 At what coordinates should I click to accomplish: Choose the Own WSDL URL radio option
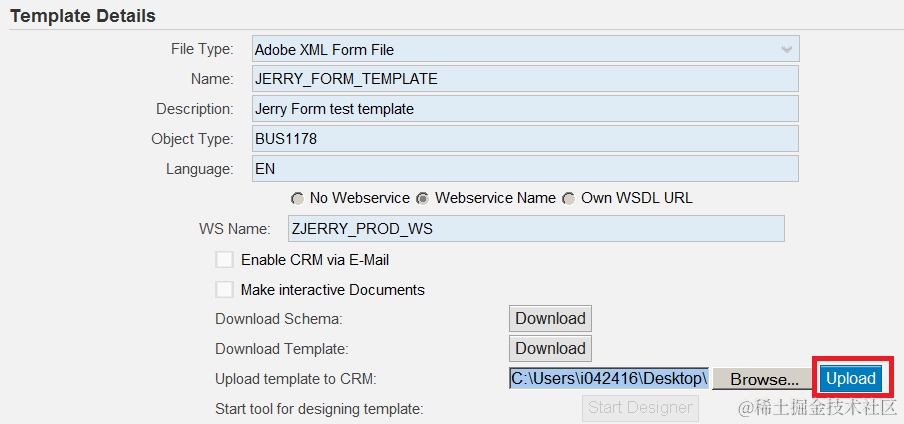pos(569,199)
